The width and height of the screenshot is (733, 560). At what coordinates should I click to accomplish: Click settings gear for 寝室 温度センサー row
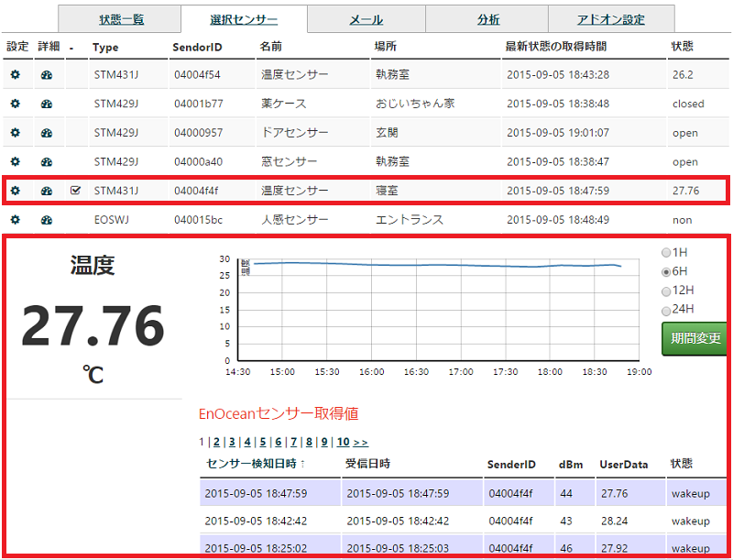15,191
